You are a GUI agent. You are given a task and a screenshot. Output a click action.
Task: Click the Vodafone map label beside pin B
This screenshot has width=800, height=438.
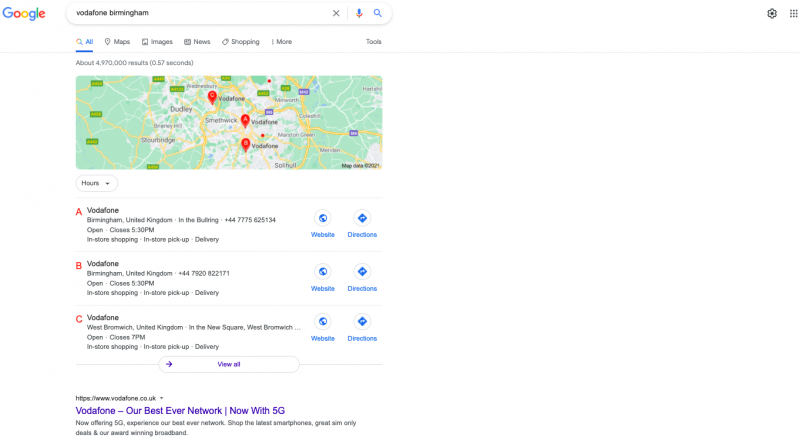265,146
